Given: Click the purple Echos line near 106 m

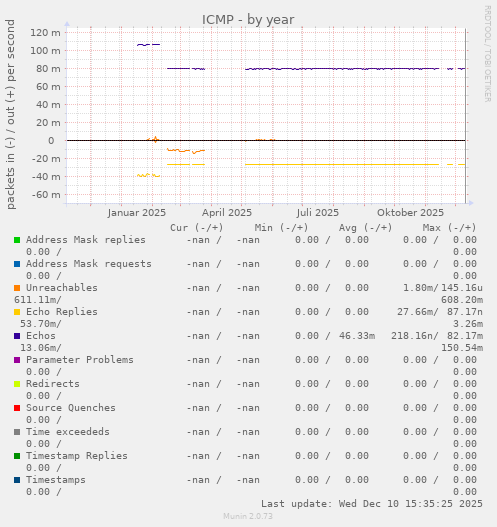Looking at the screenshot, I should (x=148, y=44).
